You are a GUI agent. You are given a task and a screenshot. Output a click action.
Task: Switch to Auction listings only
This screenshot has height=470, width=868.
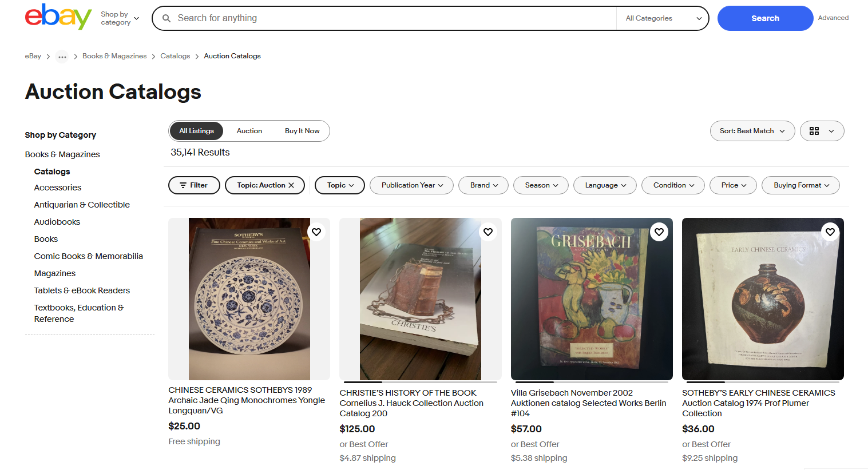click(x=249, y=131)
